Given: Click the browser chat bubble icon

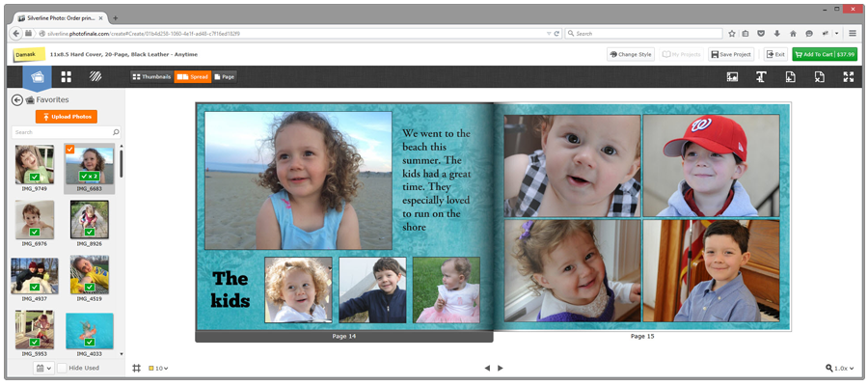Looking at the screenshot, I should pyautogui.click(x=809, y=34).
